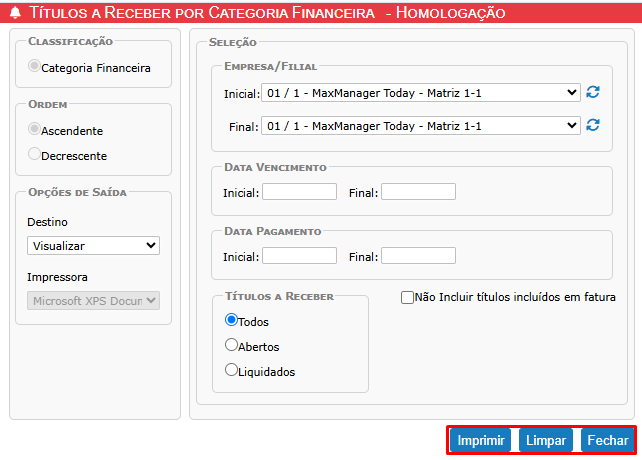Choose Decrescente sort order
The height and width of the screenshot is (460, 642).
click(35, 154)
